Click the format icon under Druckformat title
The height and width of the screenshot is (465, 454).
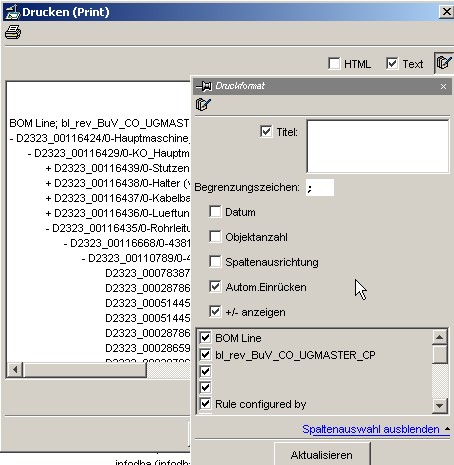[x=203, y=104]
